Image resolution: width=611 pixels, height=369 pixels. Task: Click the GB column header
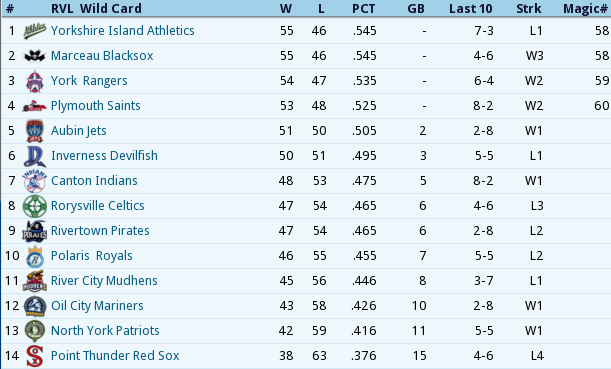click(416, 9)
